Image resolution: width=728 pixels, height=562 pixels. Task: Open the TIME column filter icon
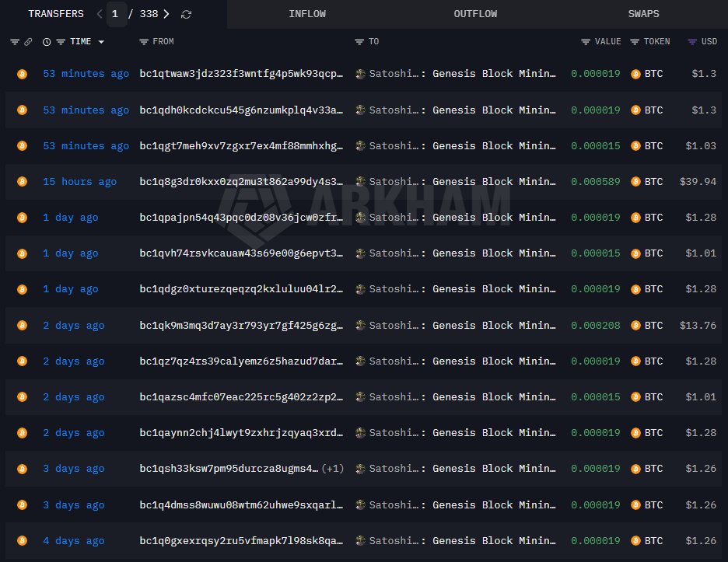61,42
